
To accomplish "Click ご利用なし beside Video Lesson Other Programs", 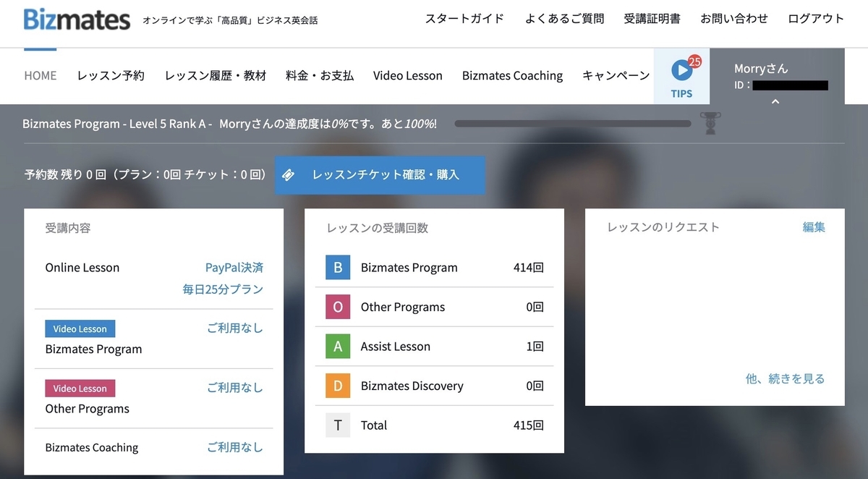I will click(x=235, y=388).
